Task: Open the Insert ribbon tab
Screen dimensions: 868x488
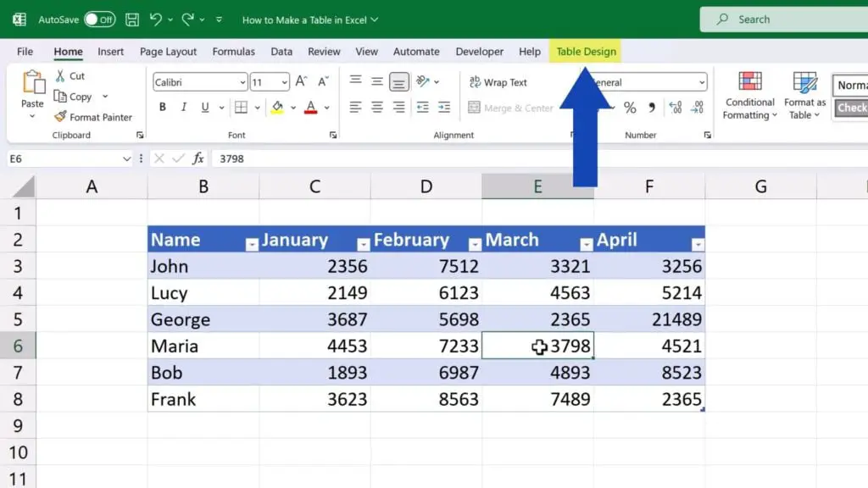Action: pos(110,52)
